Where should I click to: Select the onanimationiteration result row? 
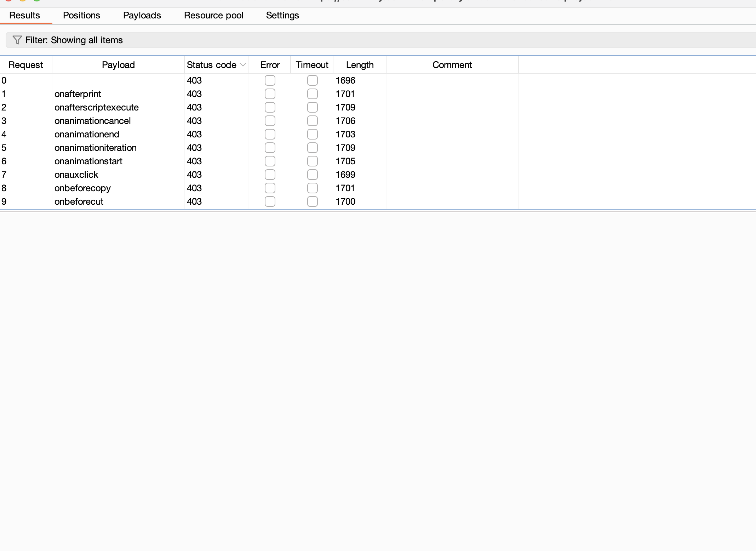pyautogui.click(x=95, y=148)
